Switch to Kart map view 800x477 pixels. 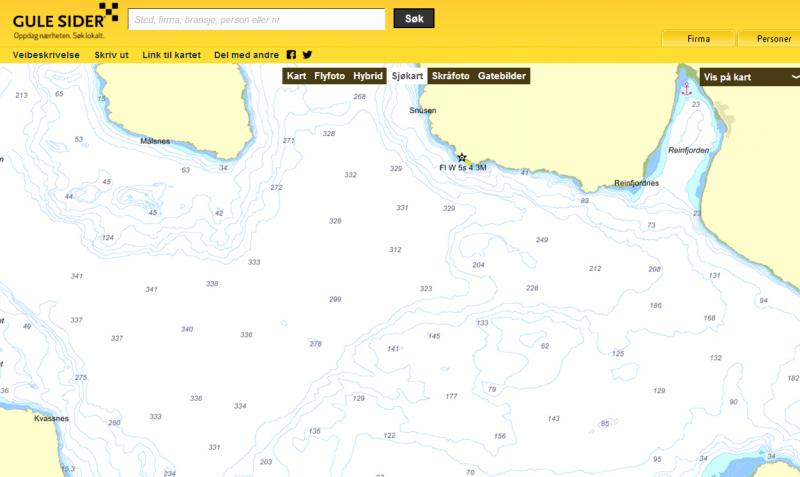296,76
